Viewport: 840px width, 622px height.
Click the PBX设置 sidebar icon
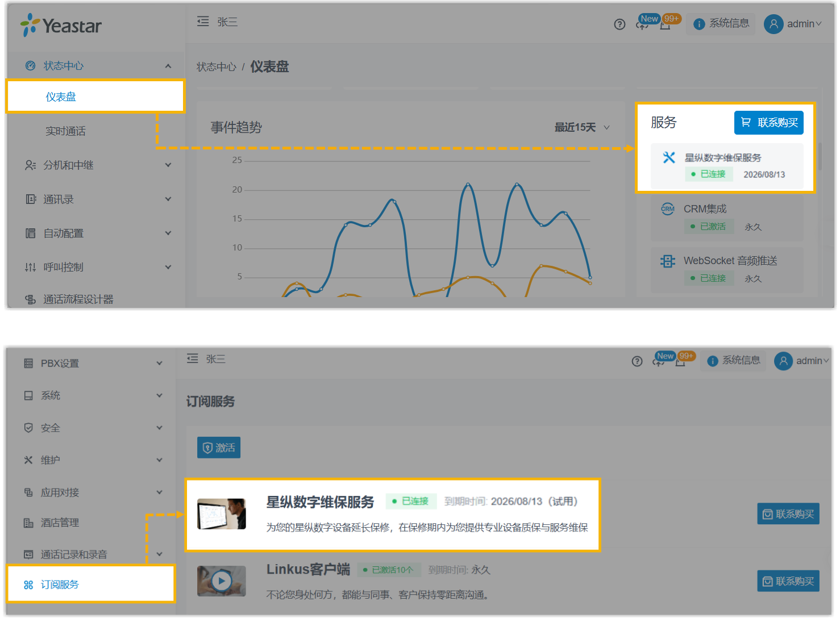[x=28, y=364]
